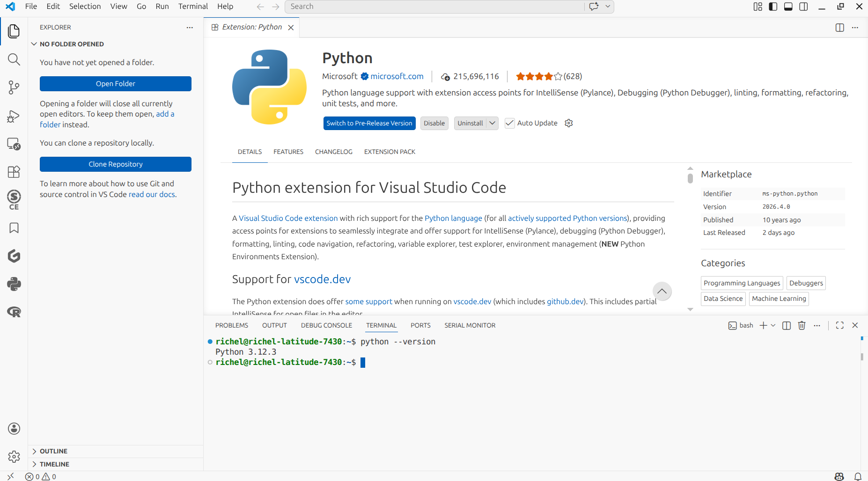This screenshot has height=481, width=868.
Task: Add a new terminal with plus icon
Action: pos(763,325)
